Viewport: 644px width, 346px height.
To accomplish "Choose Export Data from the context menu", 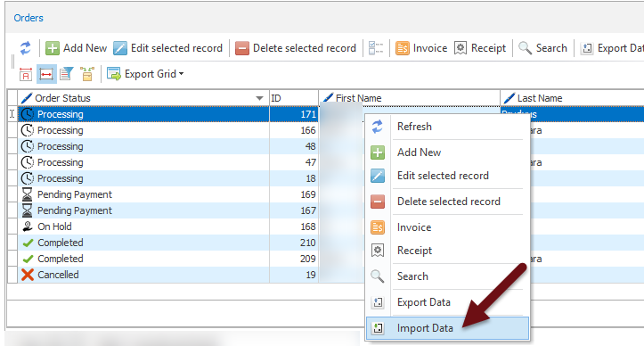I will coord(447,302).
